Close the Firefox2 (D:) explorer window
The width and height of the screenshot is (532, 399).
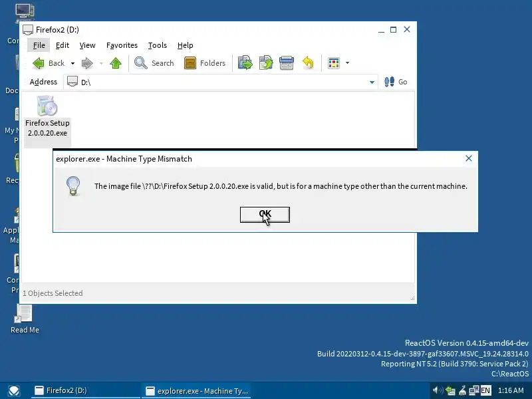(x=407, y=30)
